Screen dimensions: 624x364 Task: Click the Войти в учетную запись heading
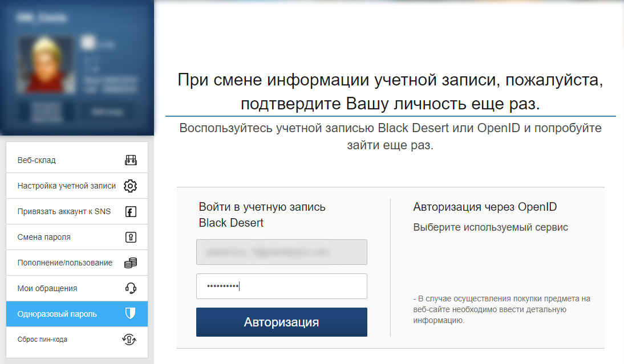[262, 215]
